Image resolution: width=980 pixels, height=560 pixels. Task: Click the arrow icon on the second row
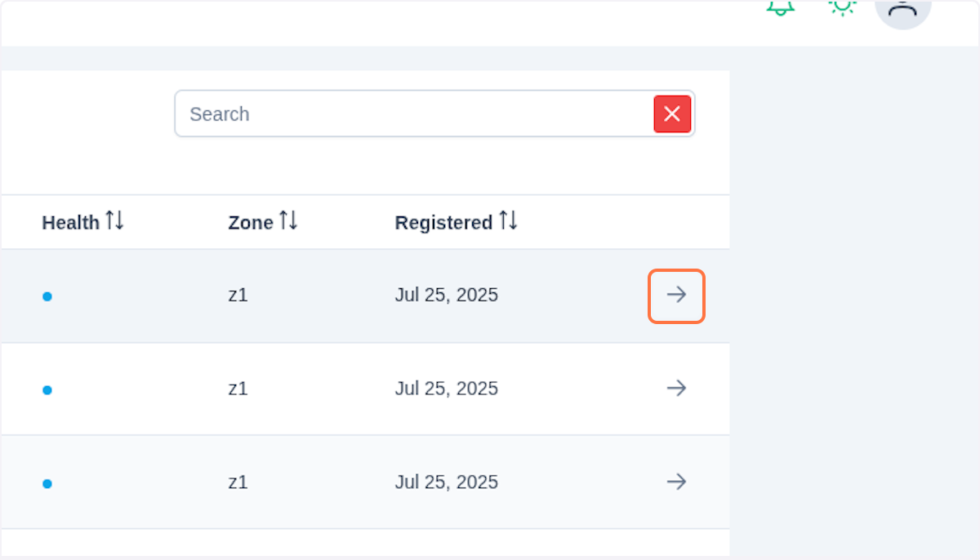point(676,389)
